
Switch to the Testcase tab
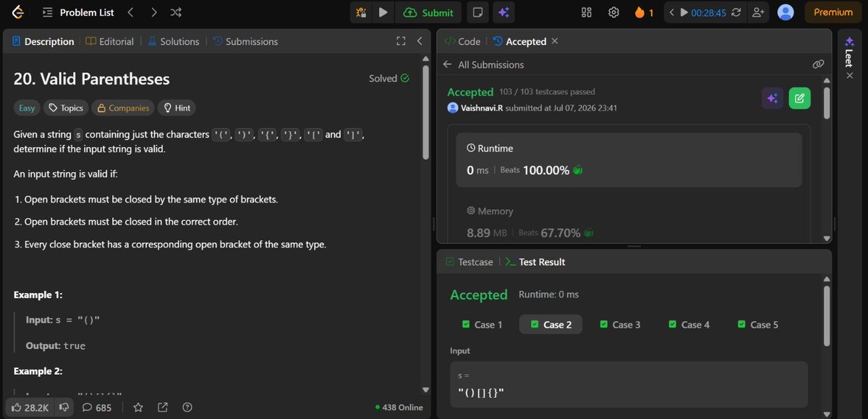pos(469,262)
